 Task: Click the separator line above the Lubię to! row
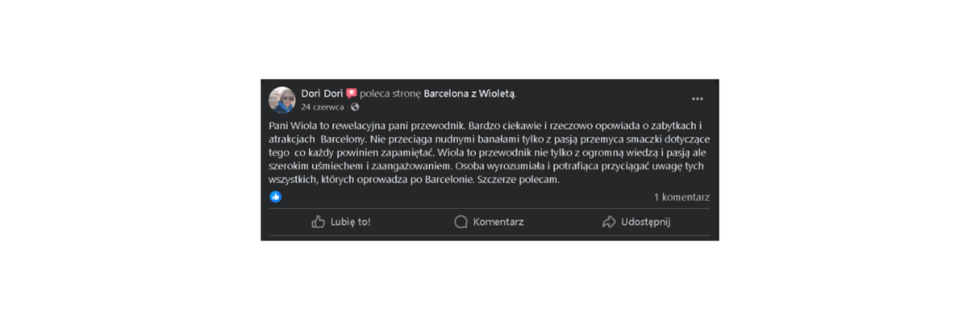[x=489, y=208]
